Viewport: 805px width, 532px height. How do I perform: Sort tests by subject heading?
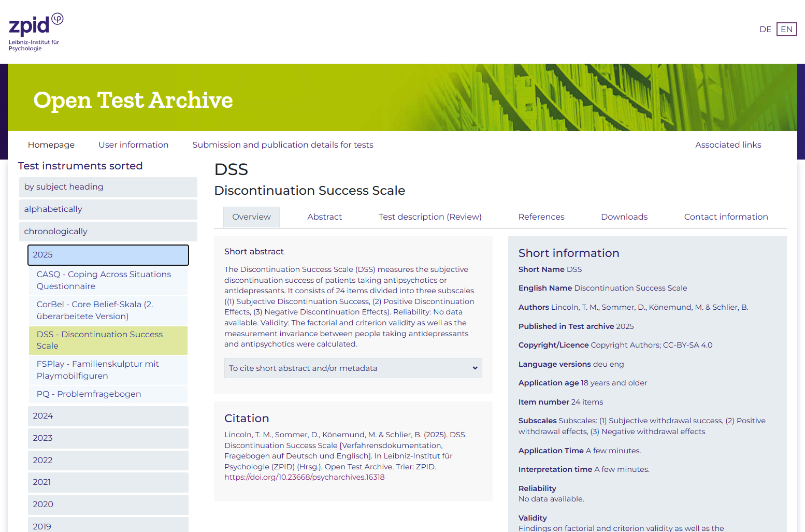point(63,187)
